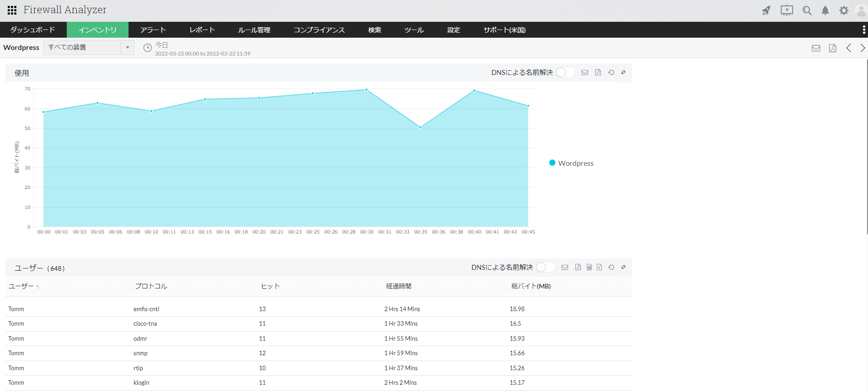Viewport: 868px width, 392px height.
Task: Export the user table as CSV
Action: click(x=589, y=268)
